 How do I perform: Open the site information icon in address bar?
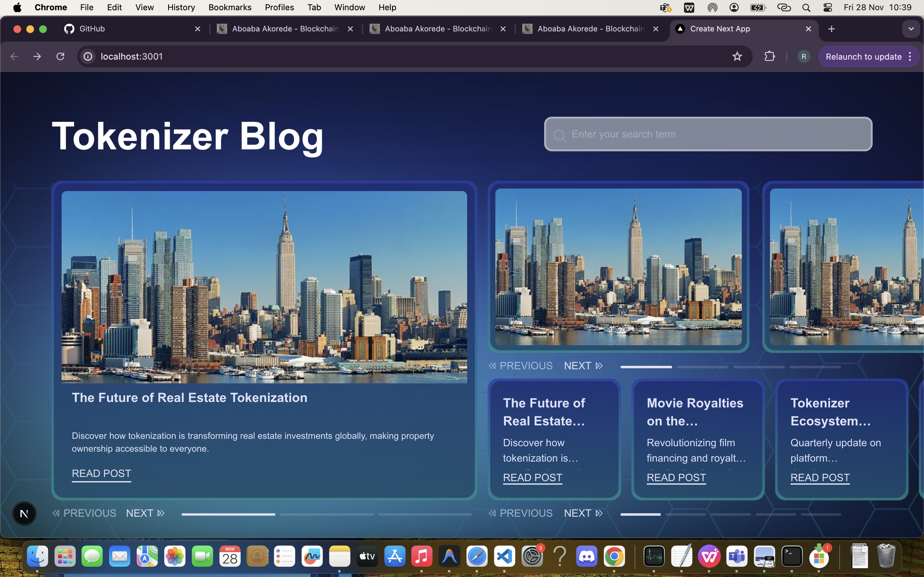pos(88,56)
